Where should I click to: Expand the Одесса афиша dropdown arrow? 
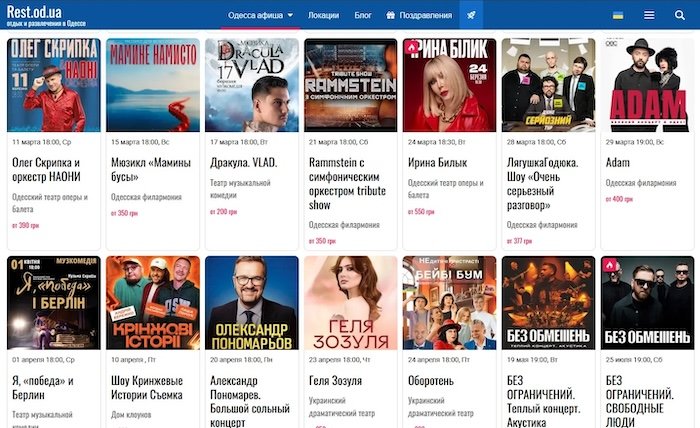tap(290, 16)
